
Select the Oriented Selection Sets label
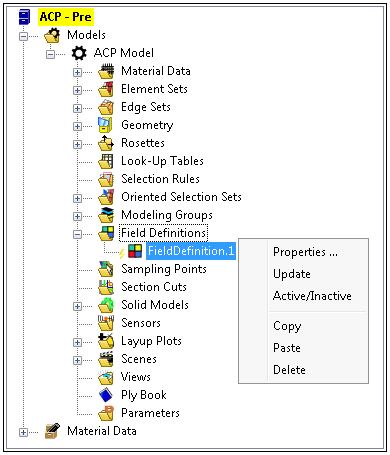coord(181,197)
